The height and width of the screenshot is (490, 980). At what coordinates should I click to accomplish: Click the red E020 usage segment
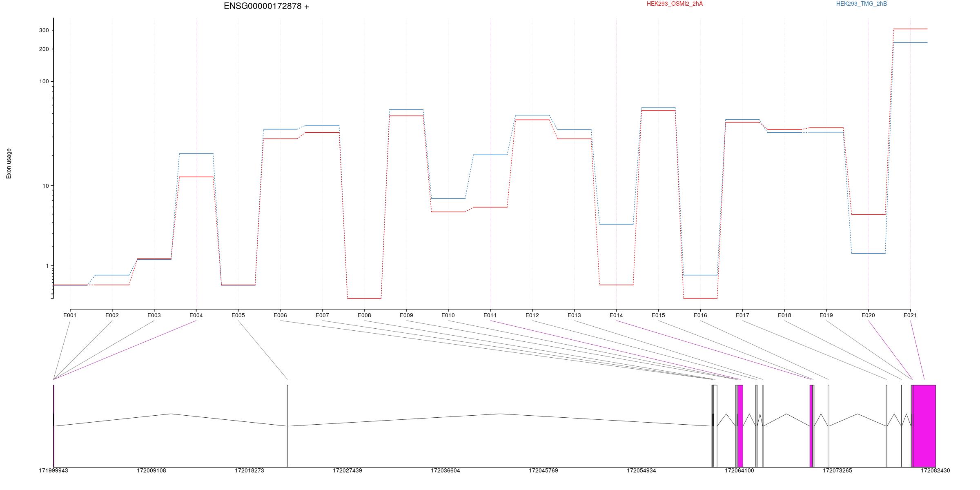[x=868, y=214]
